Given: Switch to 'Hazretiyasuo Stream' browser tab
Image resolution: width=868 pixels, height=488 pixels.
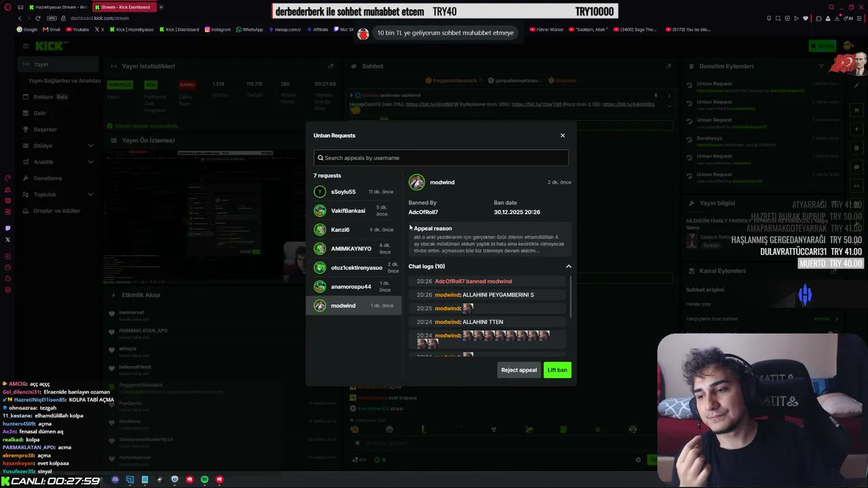Looking at the screenshot, I should pos(59,7).
